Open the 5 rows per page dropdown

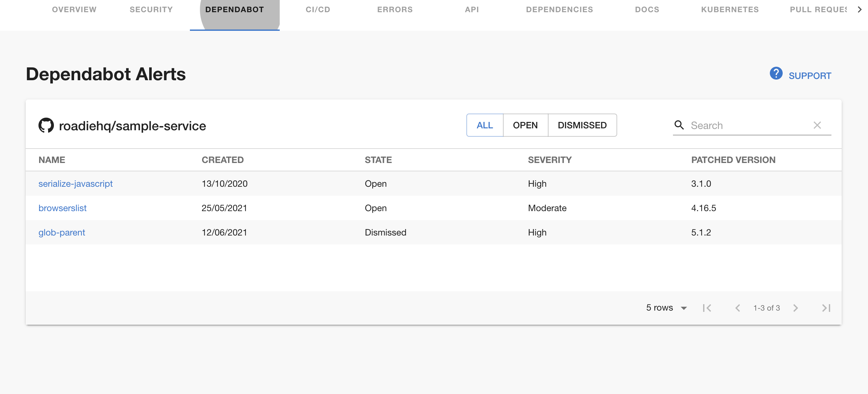pos(666,308)
